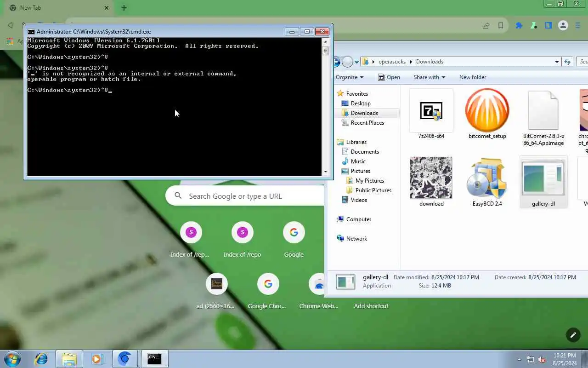Open the 'Index of /repo' shortcut

point(242,240)
